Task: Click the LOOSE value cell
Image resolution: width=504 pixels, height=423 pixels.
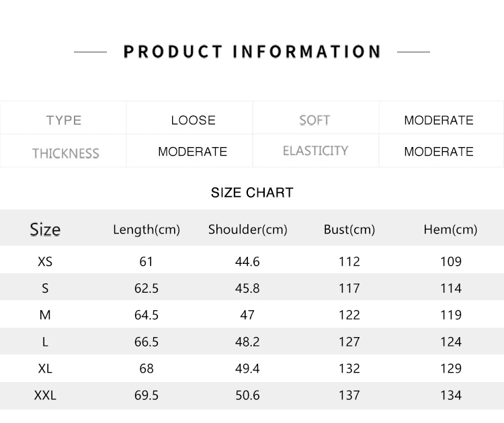Action: point(190,118)
